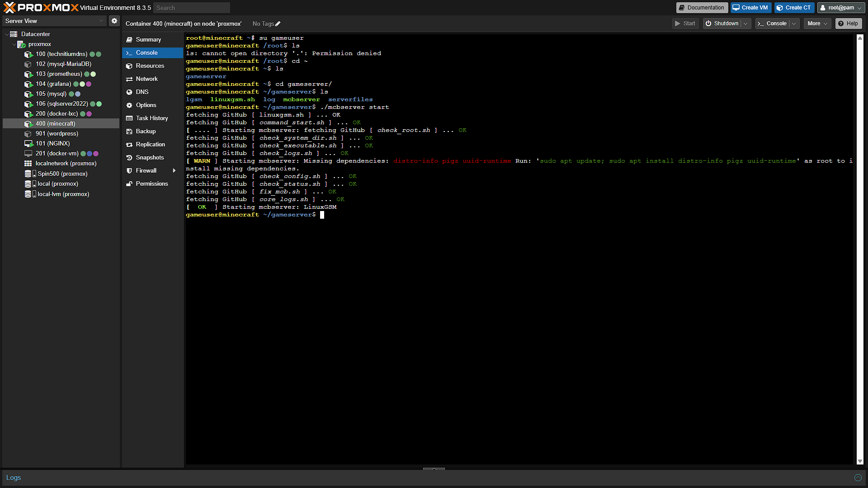This screenshot has width=868, height=488.
Task: Click the edit tags pencil icon
Action: [x=278, y=24]
